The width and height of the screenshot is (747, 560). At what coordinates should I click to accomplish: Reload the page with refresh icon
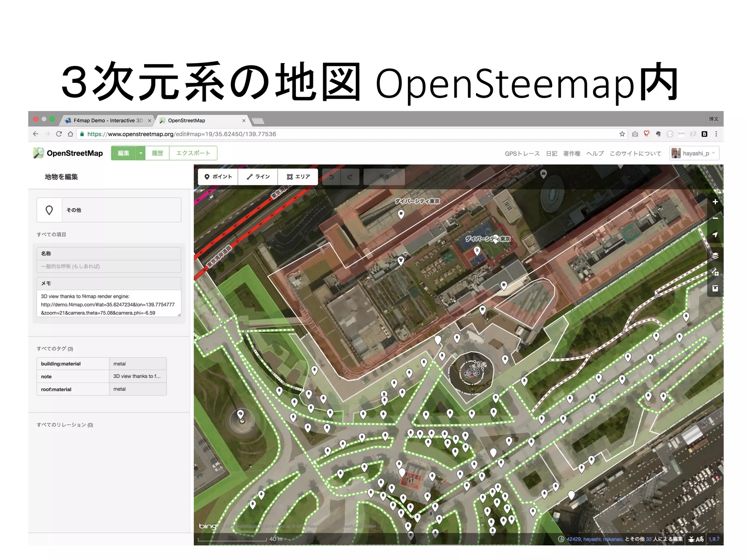[59, 134]
